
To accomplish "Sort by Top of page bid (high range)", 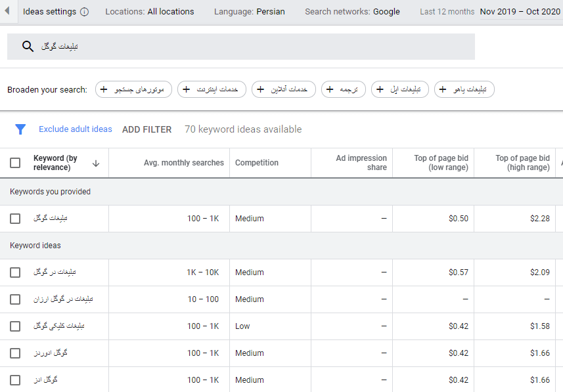I will [522, 163].
